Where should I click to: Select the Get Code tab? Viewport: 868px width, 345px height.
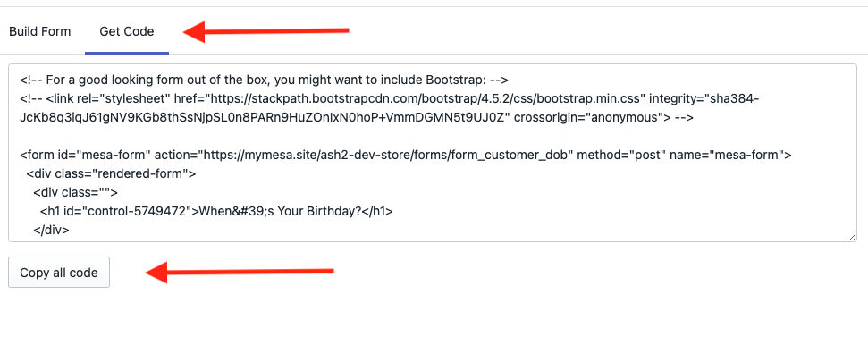pyautogui.click(x=127, y=31)
